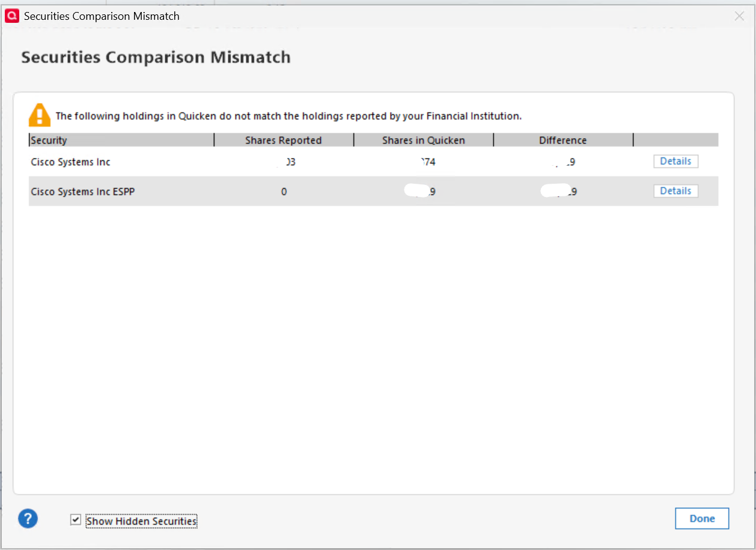
Task: Click the Security column header
Action: (x=121, y=140)
